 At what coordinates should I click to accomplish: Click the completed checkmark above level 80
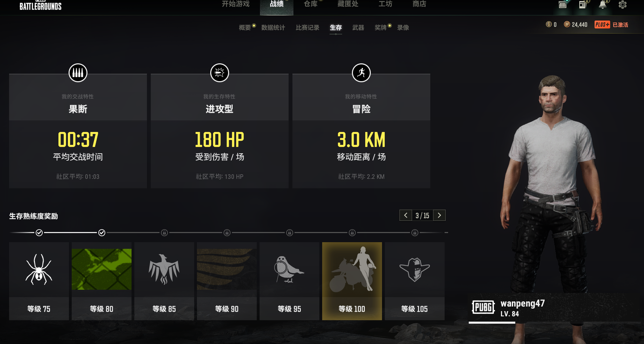pyautogui.click(x=102, y=233)
